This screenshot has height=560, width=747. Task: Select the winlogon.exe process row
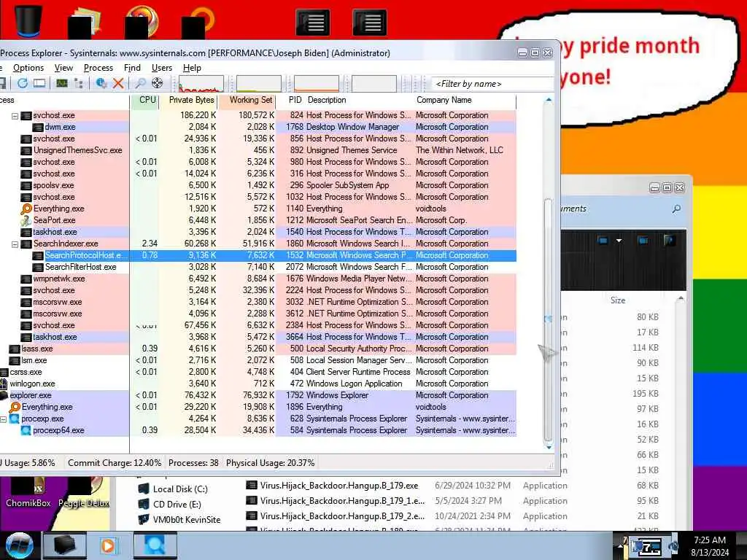(x=258, y=384)
